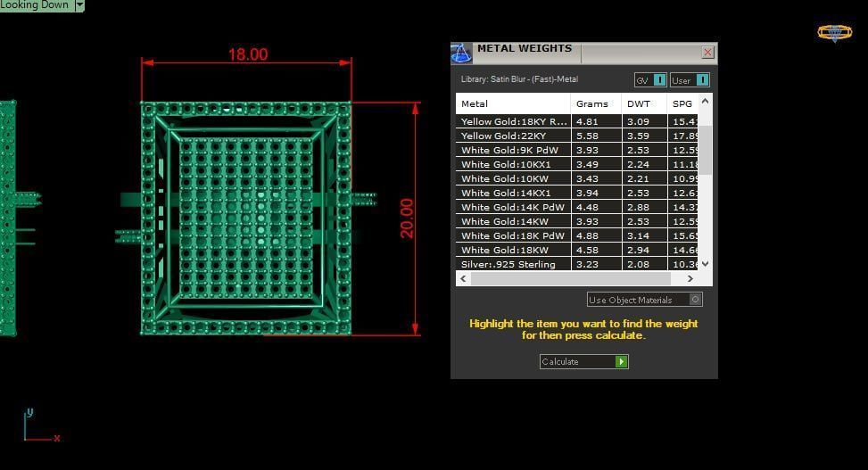The width and height of the screenshot is (868, 470).
Task: Open the Looking Down viewport dropdown arrow
Action: coord(79,5)
